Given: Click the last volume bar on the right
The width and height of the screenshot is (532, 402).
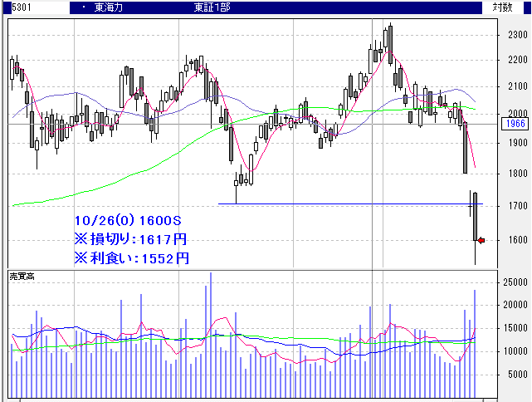Looking at the screenshot, I should coord(475,345).
